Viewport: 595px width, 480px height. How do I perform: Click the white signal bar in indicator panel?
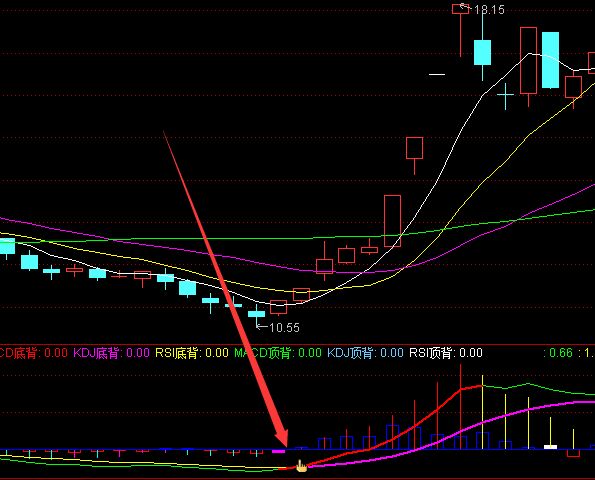pyautogui.click(x=550, y=447)
